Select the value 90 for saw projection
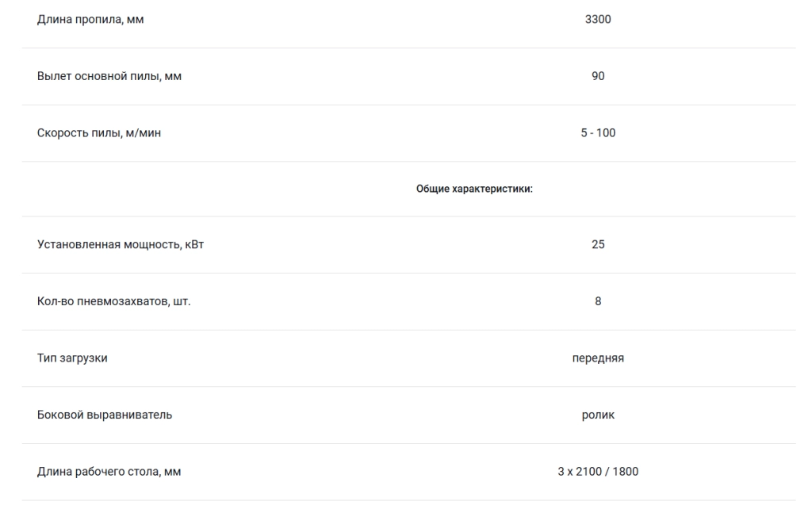The height and width of the screenshot is (509, 812). (598, 76)
